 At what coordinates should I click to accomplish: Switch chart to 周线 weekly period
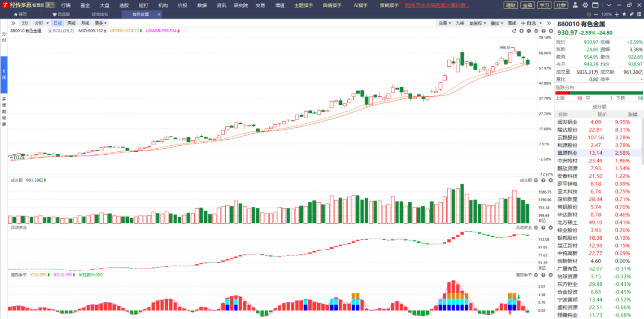point(72,23)
